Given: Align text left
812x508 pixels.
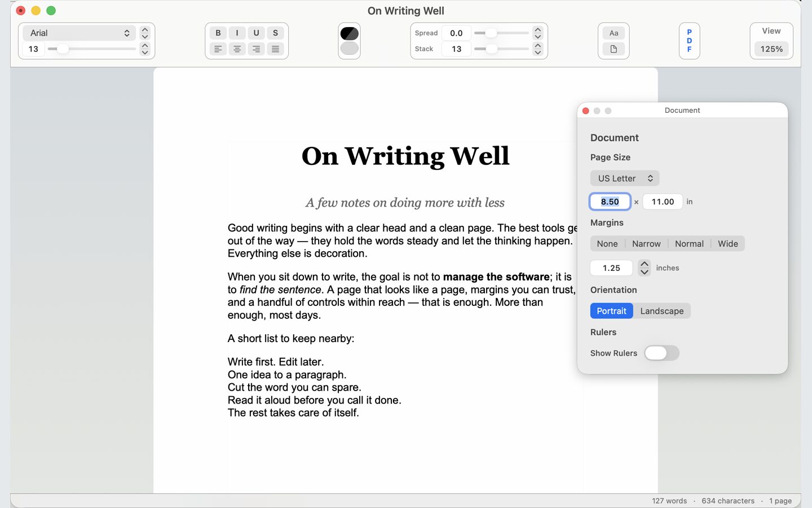Looking at the screenshot, I should coord(218,49).
